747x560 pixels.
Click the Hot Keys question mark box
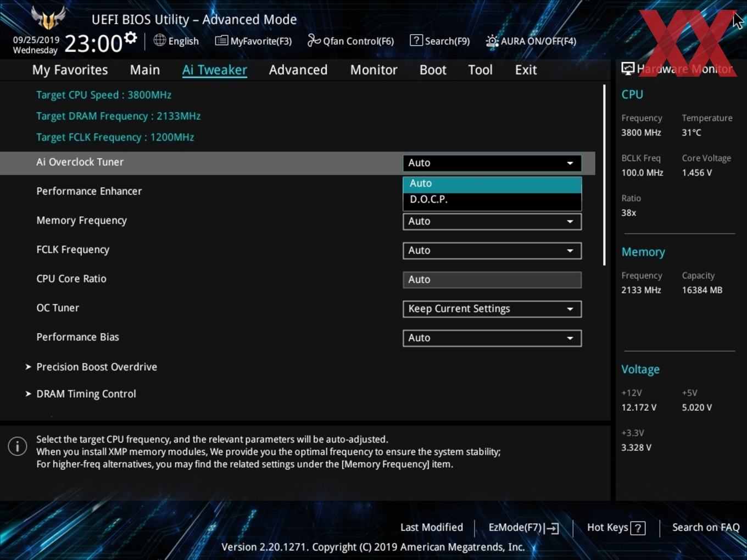pyautogui.click(x=638, y=528)
